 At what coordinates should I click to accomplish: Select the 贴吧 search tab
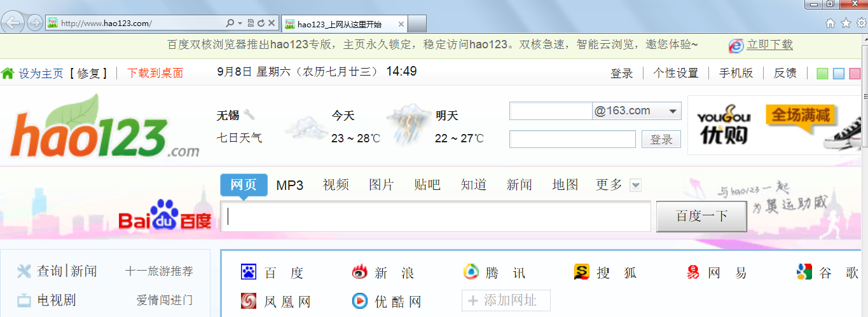[427, 185]
